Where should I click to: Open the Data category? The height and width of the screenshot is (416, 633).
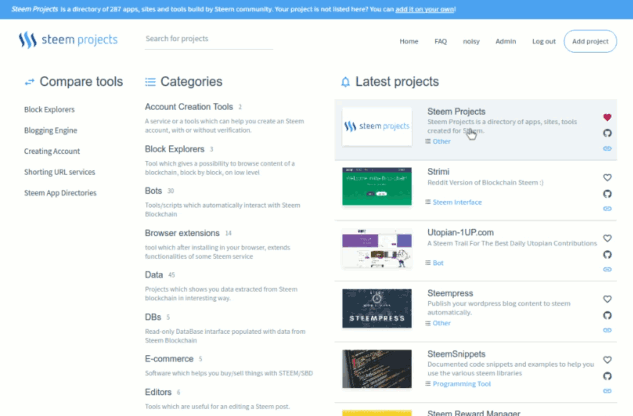tap(154, 275)
